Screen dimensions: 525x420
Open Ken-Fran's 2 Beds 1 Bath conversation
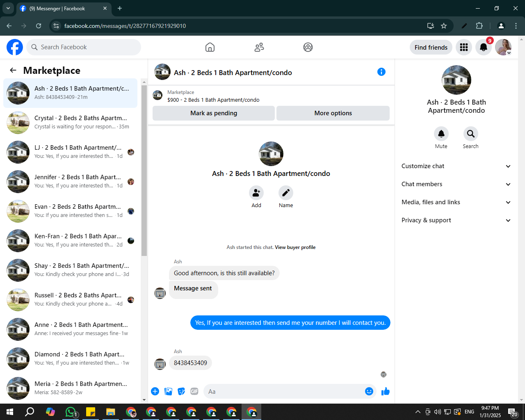click(x=70, y=241)
